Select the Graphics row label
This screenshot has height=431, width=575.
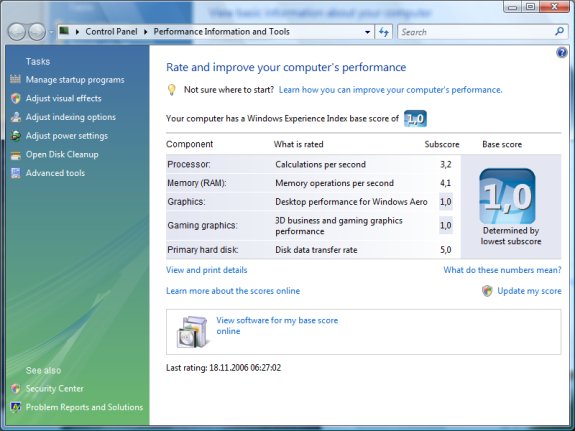[x=186, y=202]
